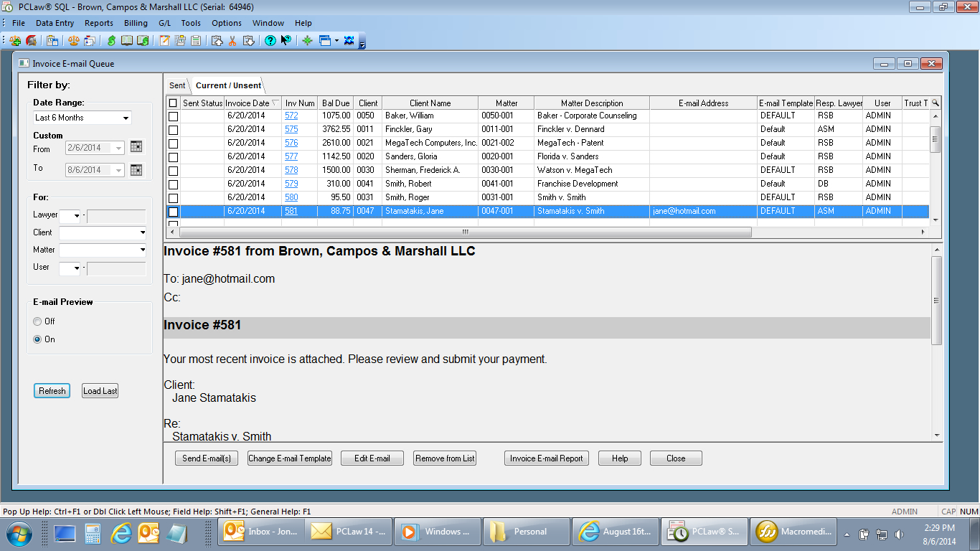
Task: Click the green cross toolbar icon
Action: 307,41
